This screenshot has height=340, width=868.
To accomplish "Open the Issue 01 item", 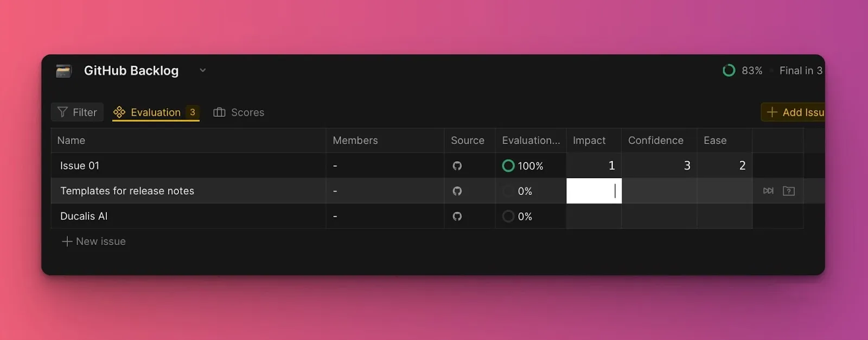I will [80, 166].
